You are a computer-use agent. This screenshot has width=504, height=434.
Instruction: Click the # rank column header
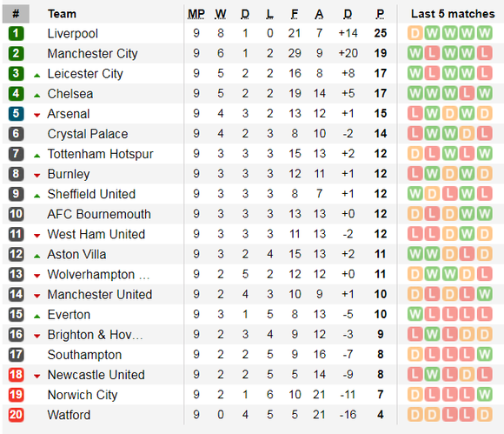(x=16, y=14)
